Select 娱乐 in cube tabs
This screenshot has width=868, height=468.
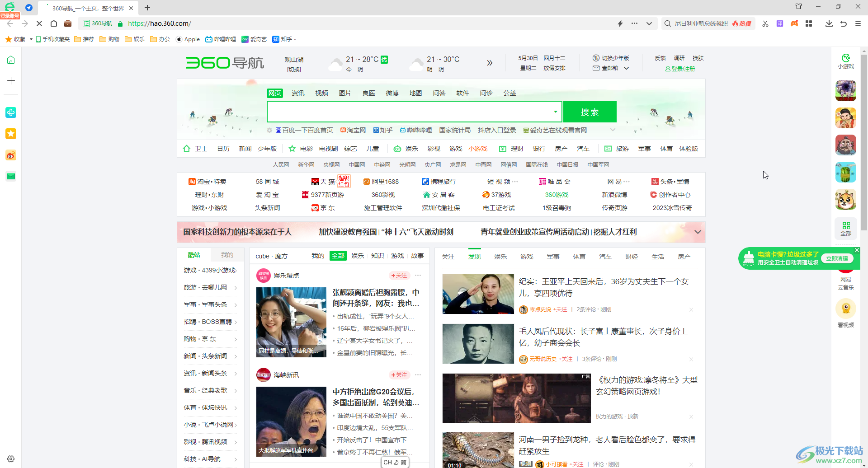click(358, 256)
